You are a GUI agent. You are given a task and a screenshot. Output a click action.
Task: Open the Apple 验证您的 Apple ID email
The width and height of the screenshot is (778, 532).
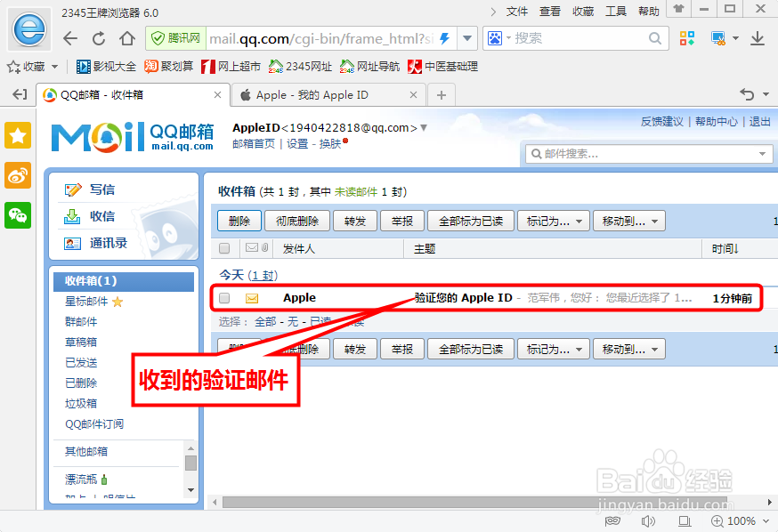pyautogui.click(x=486, y=298)
